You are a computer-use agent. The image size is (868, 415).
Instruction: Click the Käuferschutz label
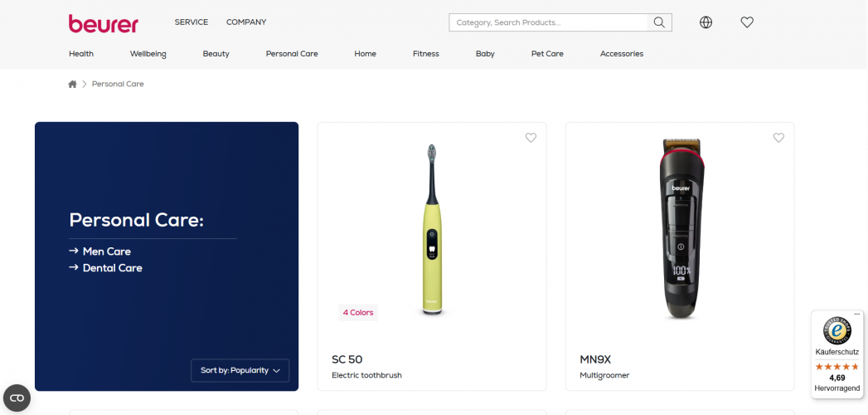pyautogui.click(x=837, y=352)
